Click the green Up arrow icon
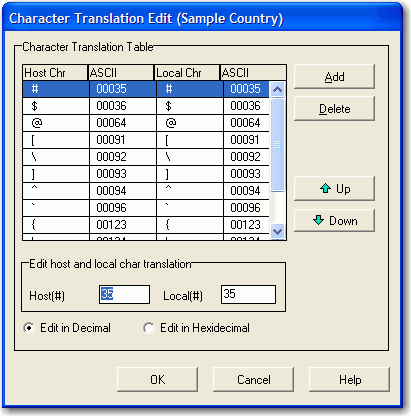The height and width of the screenshot is (416, 411). coord(325,188)
